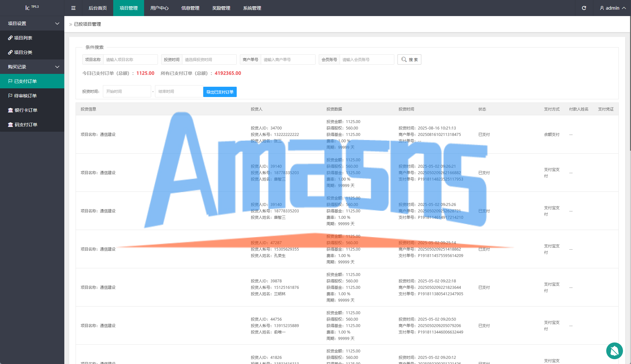631x364 pixels.
Task: Click the round green floating icon bottom-right
Action: [614, 351]
